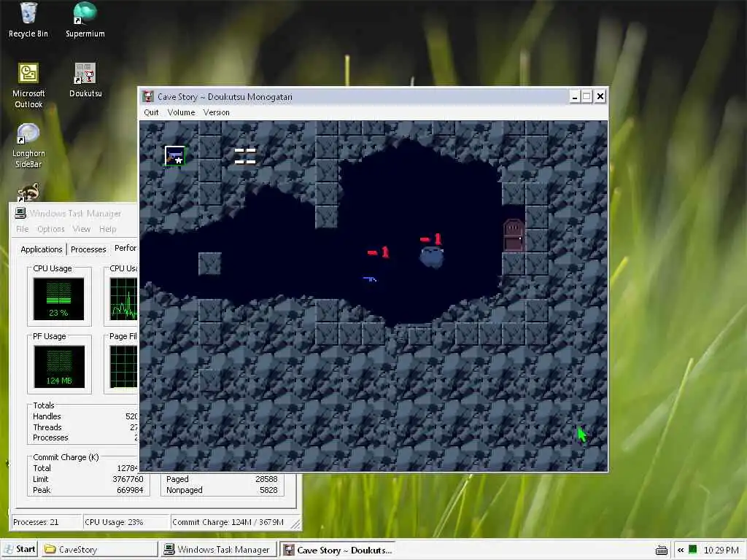Open the Recycle Bin desktop icon
Image resolution: width=747 pixels, height=560 pixels.
coord(28,20)
